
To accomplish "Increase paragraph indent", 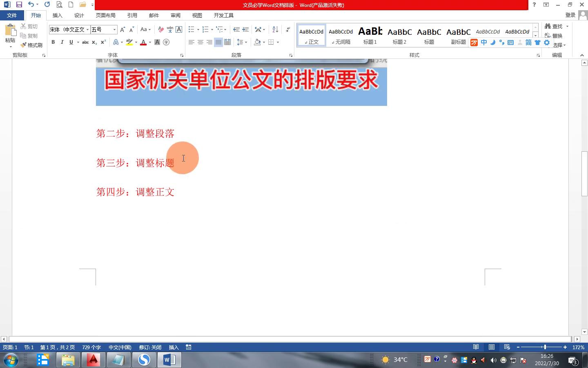I will pos(245,29).
